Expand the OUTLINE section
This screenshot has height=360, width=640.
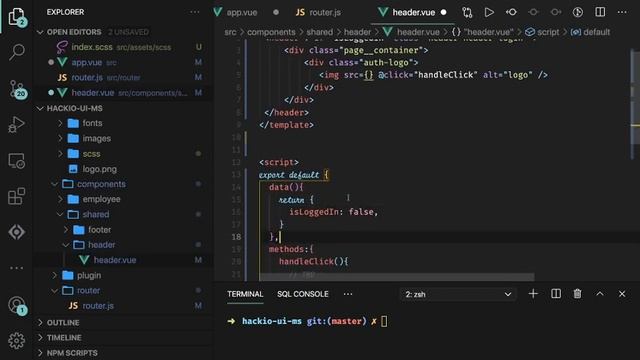click(x=40, y=322)
